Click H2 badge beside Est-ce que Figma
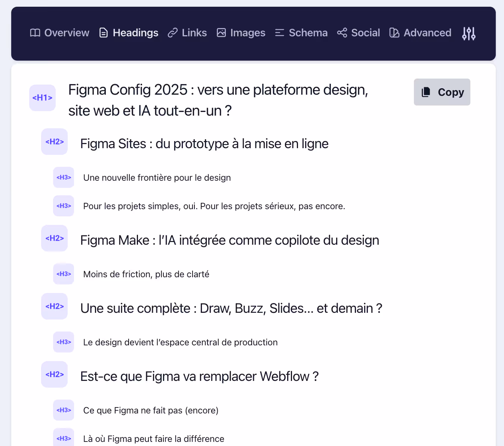Screen dimensions: 504x446 point(55,375)
